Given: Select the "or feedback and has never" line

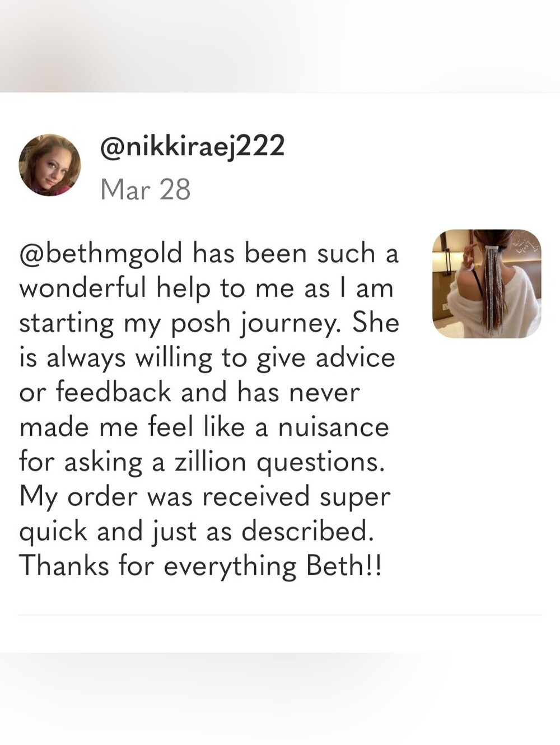Looking at the screenshot, I should coord(189,392).
